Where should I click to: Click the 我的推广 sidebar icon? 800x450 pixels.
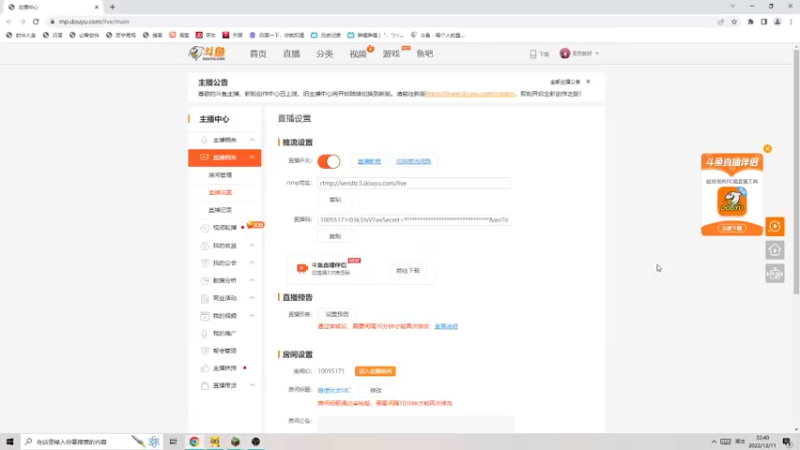tap(205, 333)
